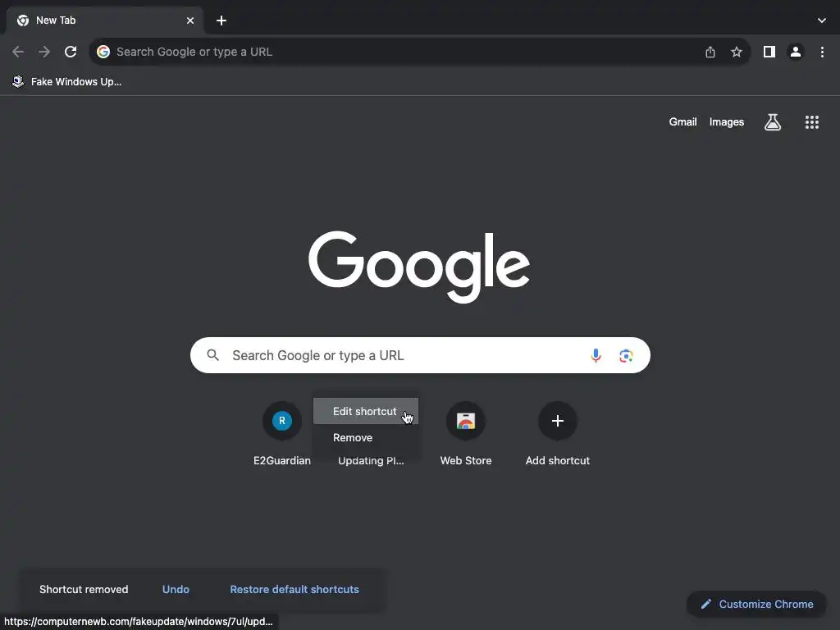Viewport: 840px width, 630px height.
Task: Choose Edit shortcut from the menu
Action: (365, 412)
